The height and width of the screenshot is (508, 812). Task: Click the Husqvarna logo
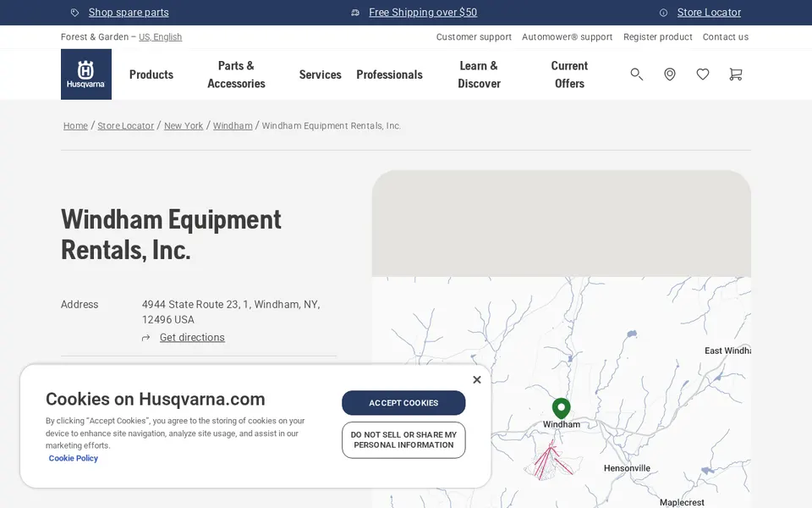(x=86, y=75)
